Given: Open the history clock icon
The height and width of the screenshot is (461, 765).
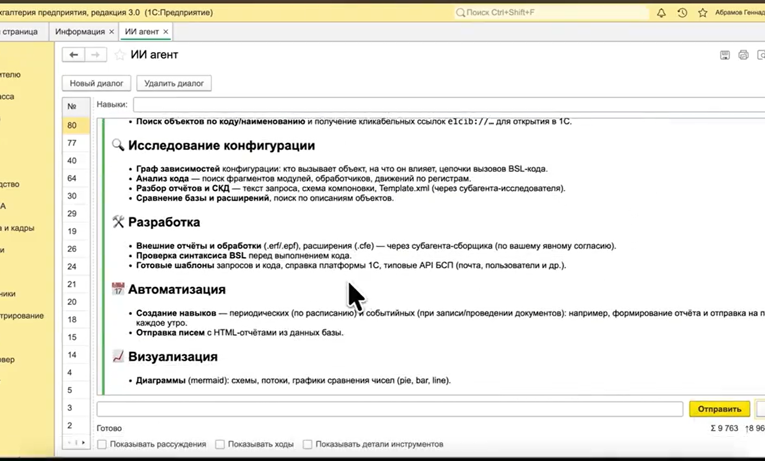Looking at the screenshot, I should pos(682,13).
